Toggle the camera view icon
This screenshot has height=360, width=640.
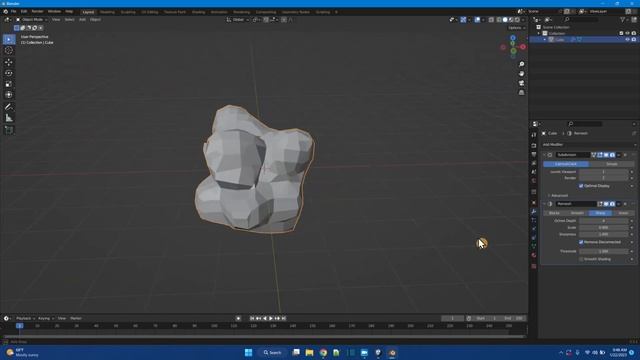(521, 83)
